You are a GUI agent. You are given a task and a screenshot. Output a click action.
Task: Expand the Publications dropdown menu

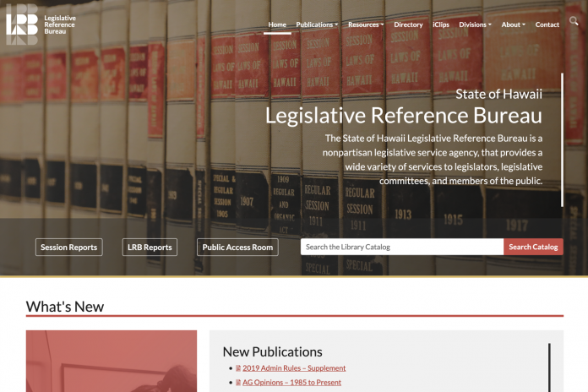pyautogui.click(x=317, y=24)
